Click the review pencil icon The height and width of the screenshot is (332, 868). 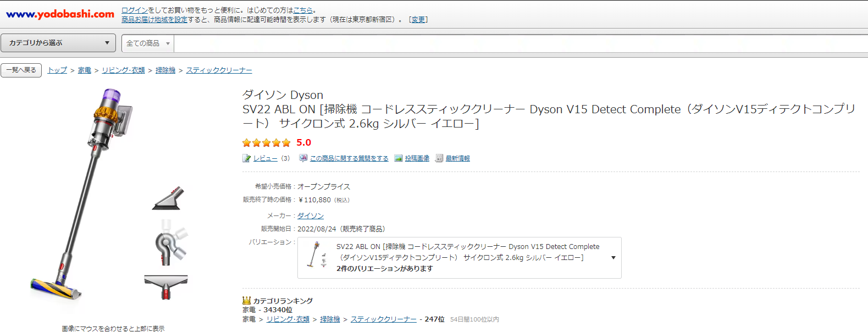pyautogui.click(x=247, y=158)
